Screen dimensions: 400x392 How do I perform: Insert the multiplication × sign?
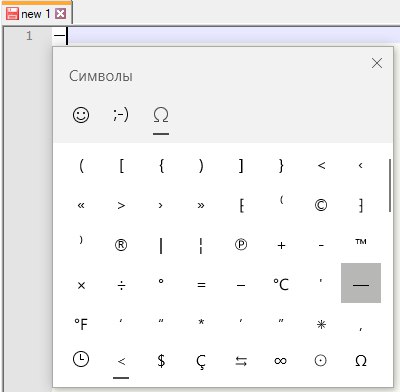click(x=81, y=285)
